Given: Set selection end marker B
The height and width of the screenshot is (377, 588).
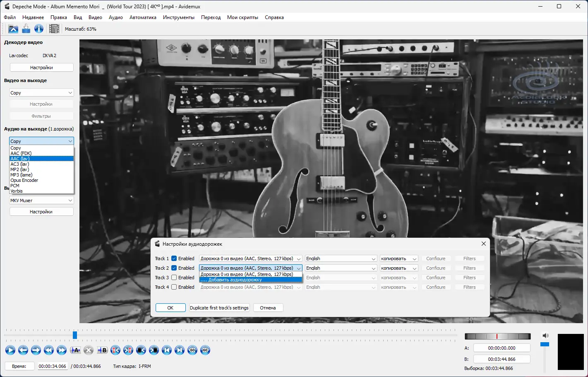Looking at the screenshot, I should [x=102, y=350].
